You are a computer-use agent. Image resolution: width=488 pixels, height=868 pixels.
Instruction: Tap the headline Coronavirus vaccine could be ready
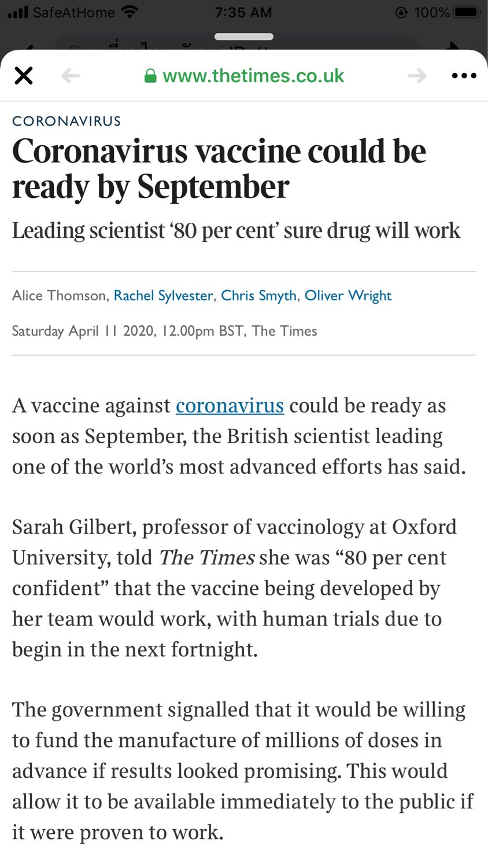click(x=219, y=168)
